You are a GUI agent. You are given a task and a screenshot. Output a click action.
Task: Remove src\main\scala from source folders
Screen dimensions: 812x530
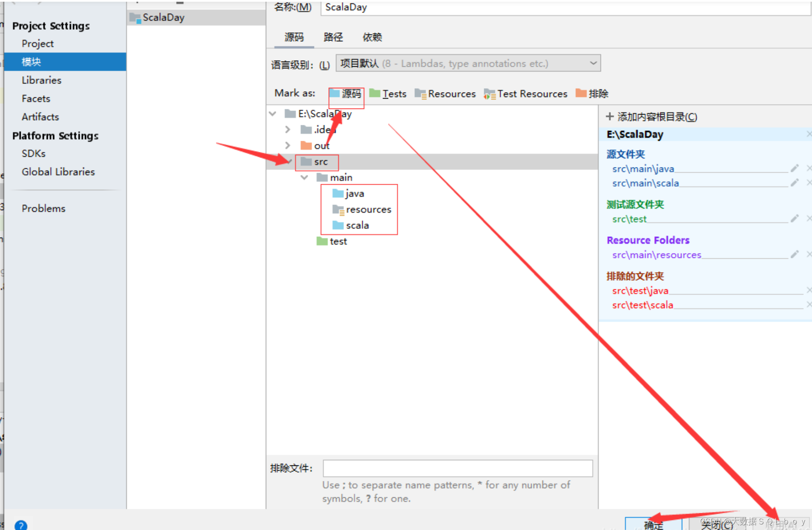pos(809,183)
